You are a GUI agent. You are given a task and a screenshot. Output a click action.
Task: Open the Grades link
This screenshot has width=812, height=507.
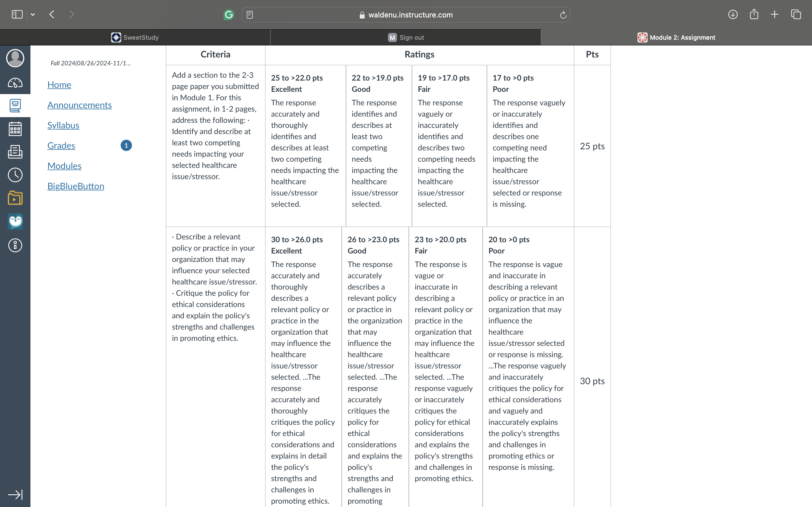click(61, 146)
